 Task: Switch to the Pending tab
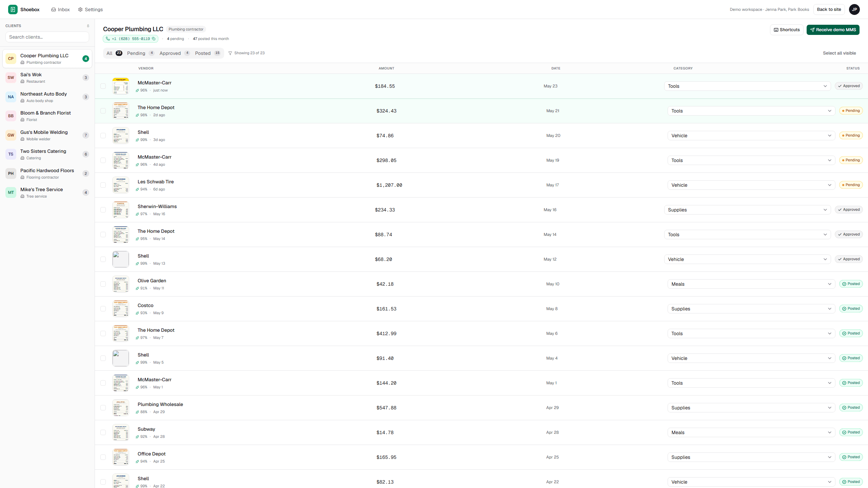pyautogui.click(x=140, y=53)
